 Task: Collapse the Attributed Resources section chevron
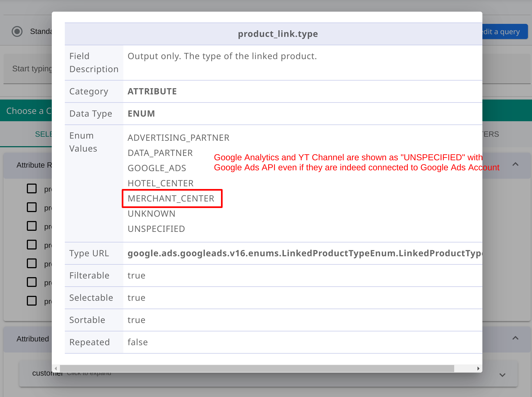coord(515,338)
